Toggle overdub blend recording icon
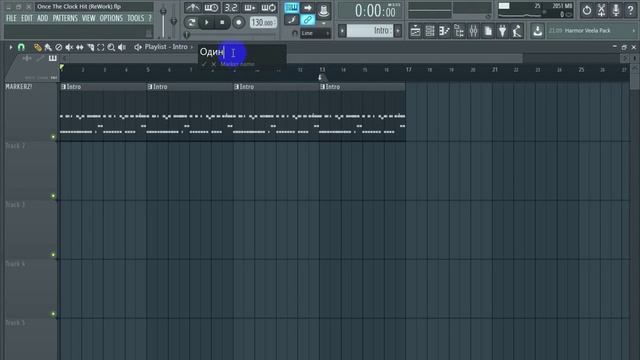The image size is (640, 360). pyautogui.click(x=249, y=8)
